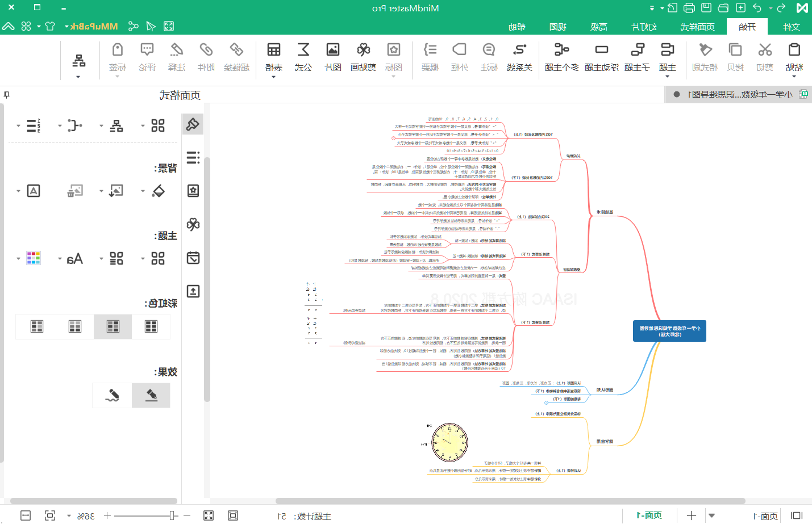Insert a 子主题 subtopic
Viewport: 812px width, 524px height.
pyautogui.click(x=637, y=57)
